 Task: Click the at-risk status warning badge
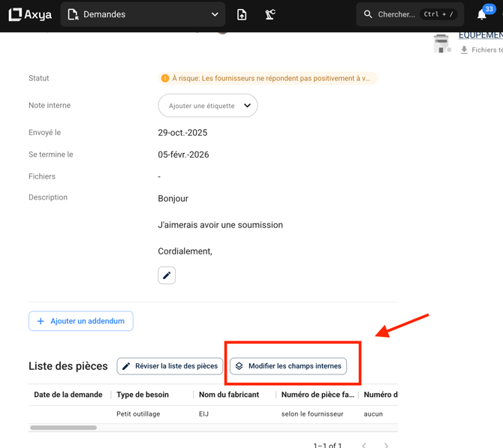(267, 78)
